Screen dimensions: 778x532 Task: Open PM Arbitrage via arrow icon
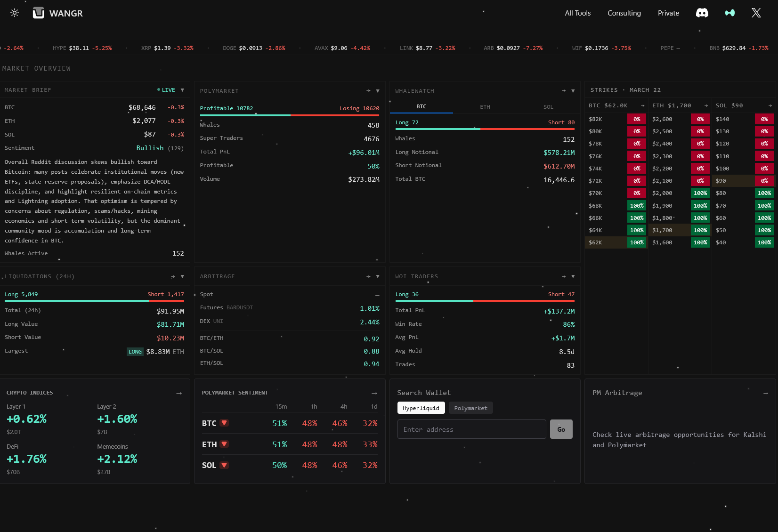(x=765, y=393)
